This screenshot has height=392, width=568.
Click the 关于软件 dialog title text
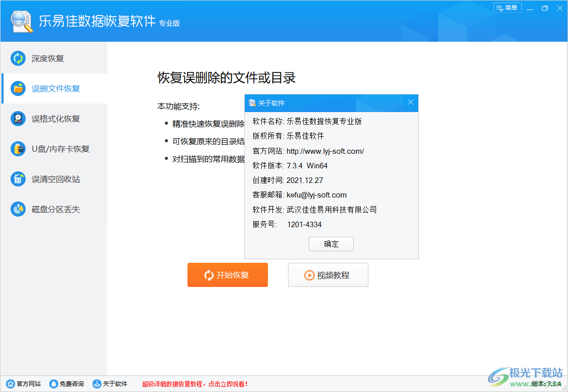(271, 103)
